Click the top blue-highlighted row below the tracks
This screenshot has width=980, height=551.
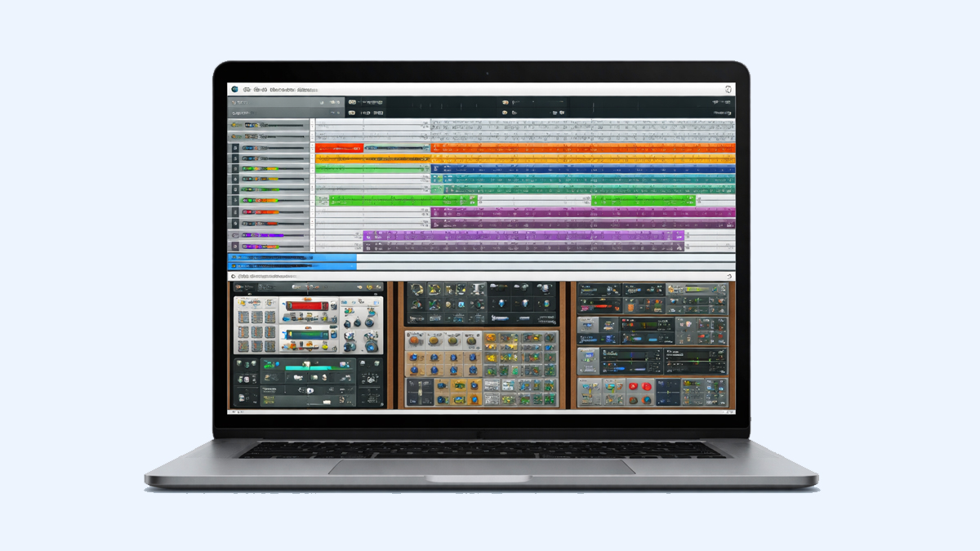click(292, 257)
